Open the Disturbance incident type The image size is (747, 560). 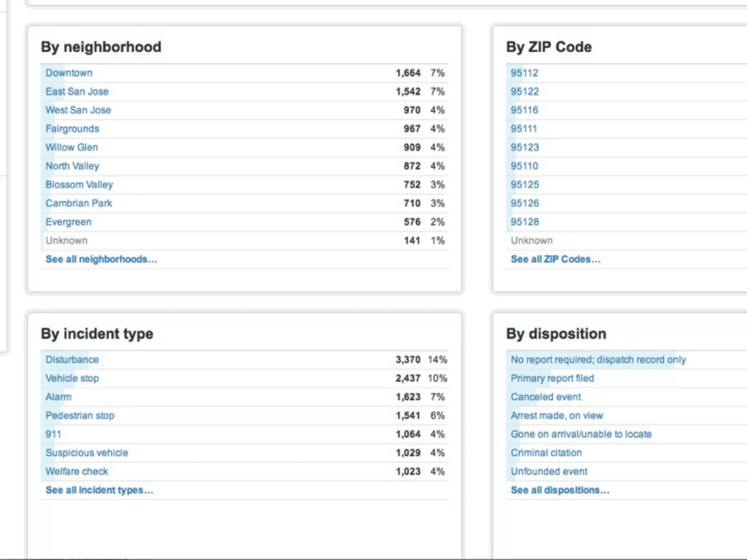[72, 359]
